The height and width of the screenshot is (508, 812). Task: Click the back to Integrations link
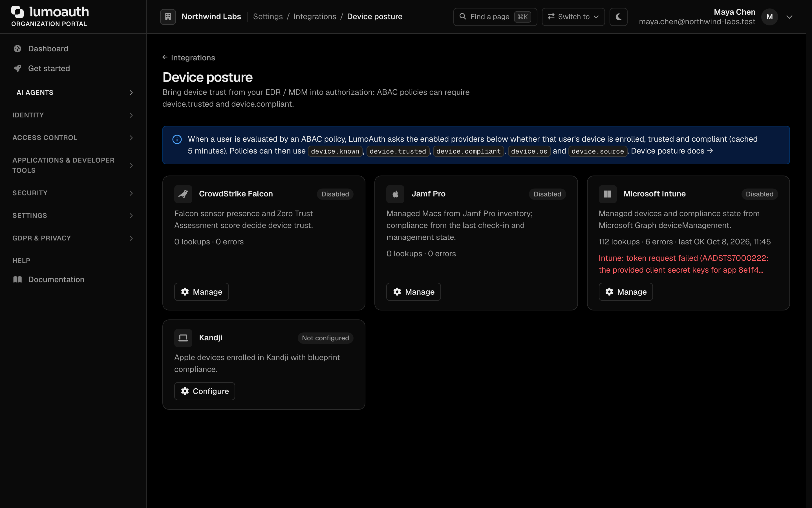[189, 58]
